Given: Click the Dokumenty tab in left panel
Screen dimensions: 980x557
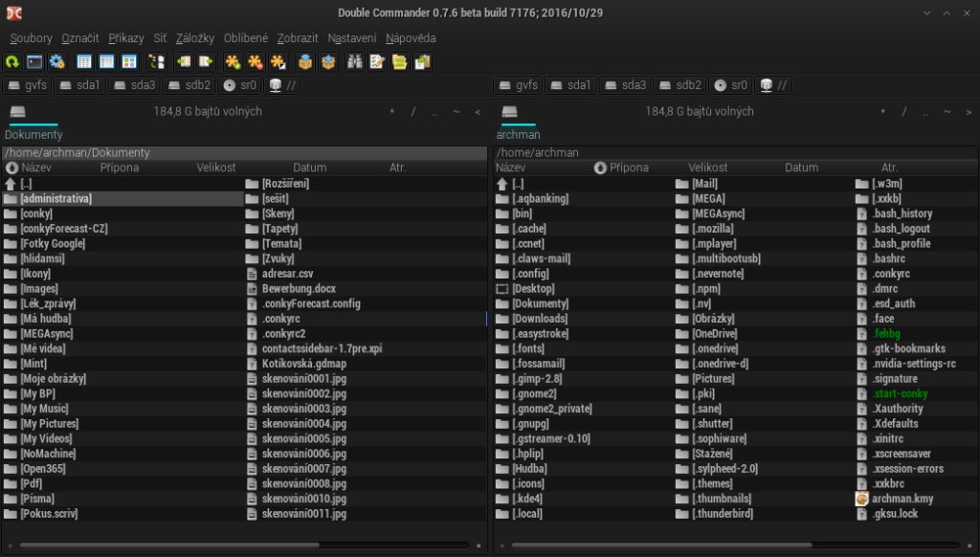Looking at the screenshot, I should [x=33, y=134].
